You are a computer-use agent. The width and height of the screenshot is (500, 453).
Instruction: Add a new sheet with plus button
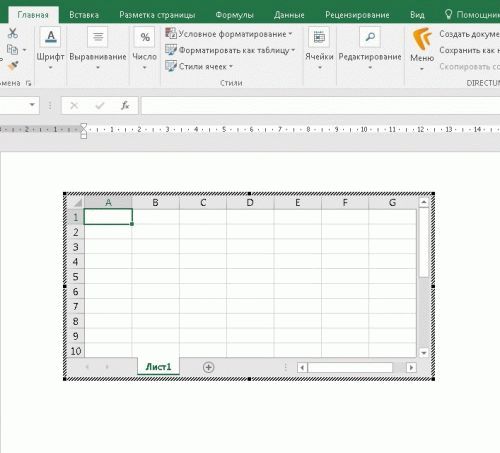208,367
